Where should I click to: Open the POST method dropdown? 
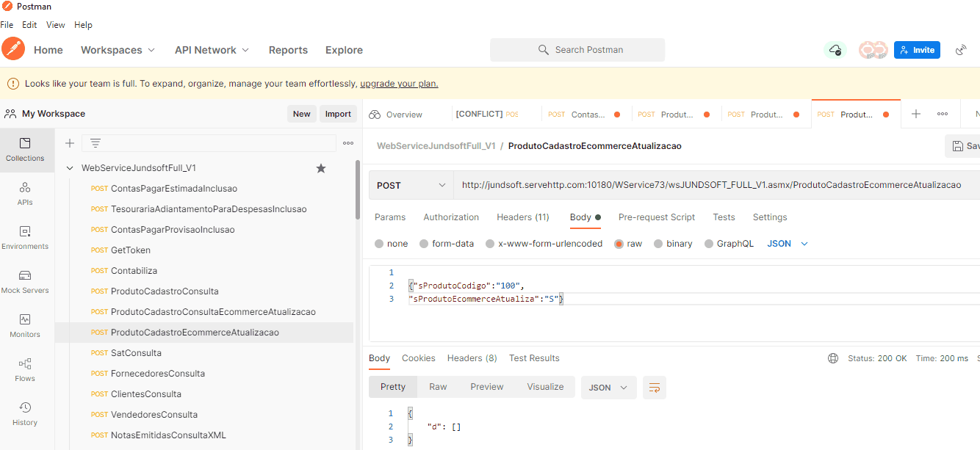pos(410,186)
